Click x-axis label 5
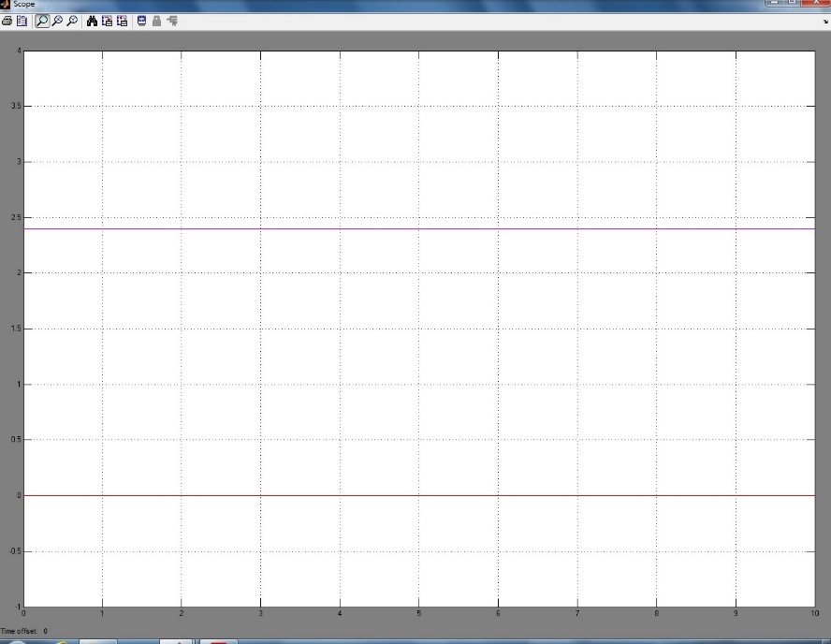 pyautogui.click(x=418, y=613)
